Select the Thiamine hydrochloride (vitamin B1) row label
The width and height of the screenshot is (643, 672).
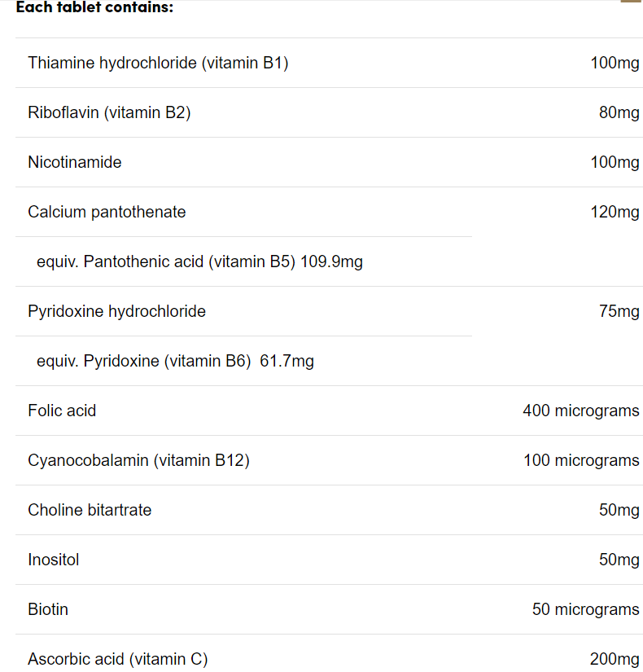[158, 63]
